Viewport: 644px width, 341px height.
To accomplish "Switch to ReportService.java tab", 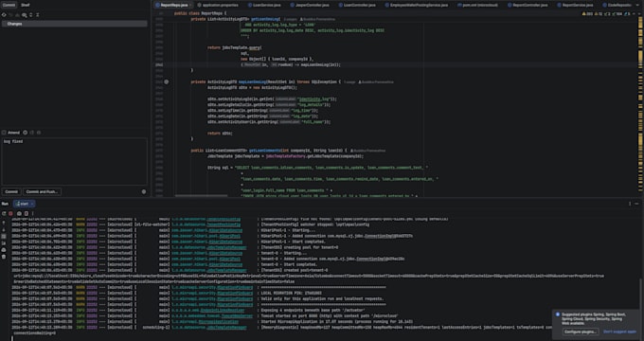I will (574, 5).
